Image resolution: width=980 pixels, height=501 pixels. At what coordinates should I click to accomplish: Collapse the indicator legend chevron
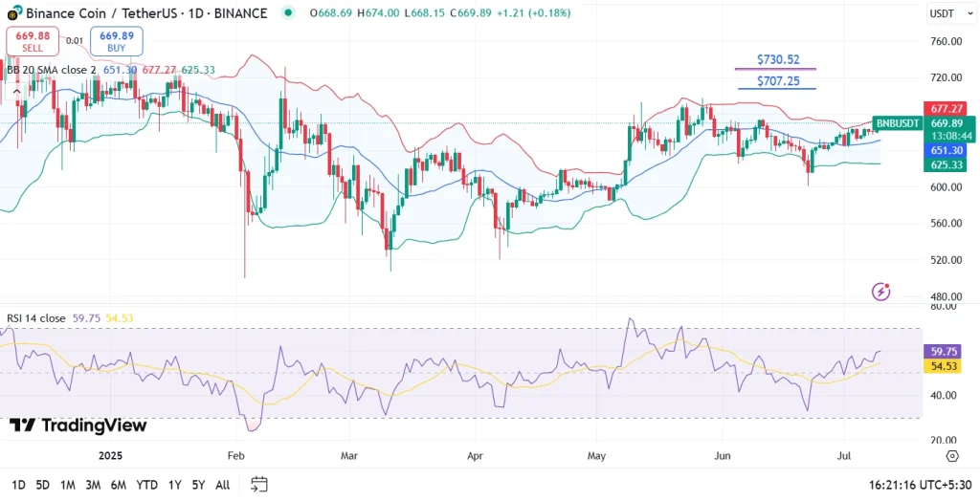pyautogui.click(x=16, y=91)
